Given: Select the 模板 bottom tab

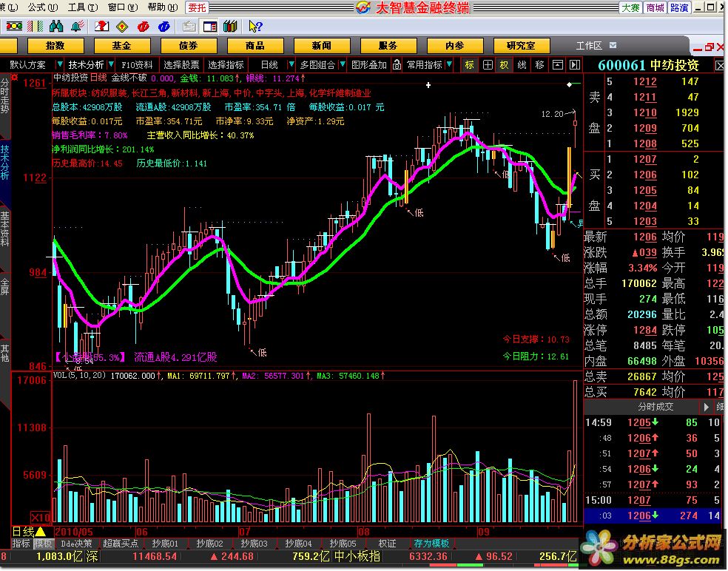Looking at the screenshot, I should coord(43,544).
